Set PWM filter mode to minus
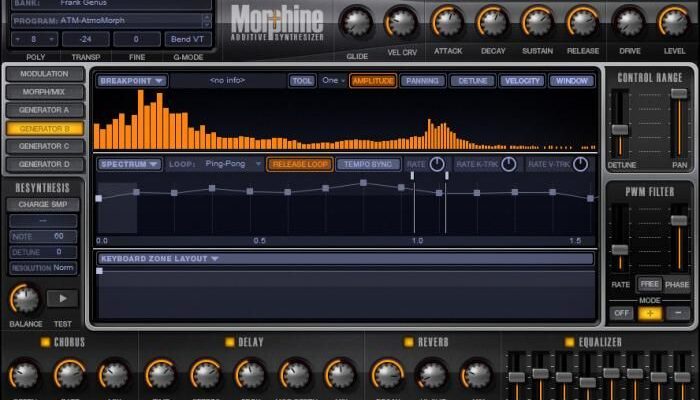 click(678, 313)
